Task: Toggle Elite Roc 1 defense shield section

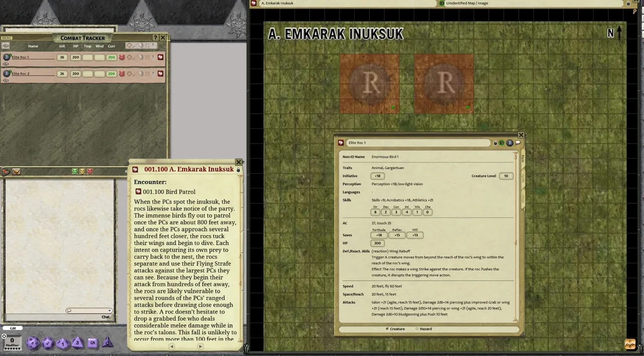Action: (141, 57)
